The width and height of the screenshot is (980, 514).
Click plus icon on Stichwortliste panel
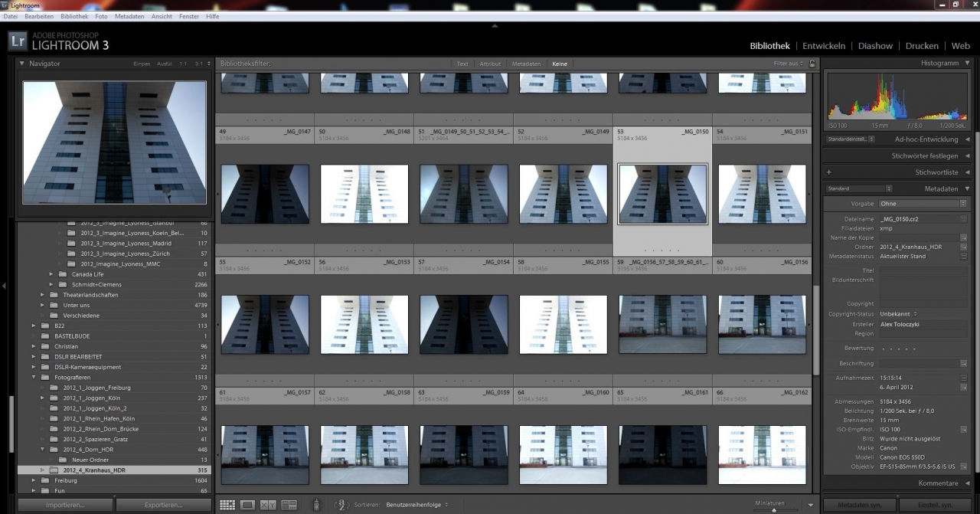[829, 172]
